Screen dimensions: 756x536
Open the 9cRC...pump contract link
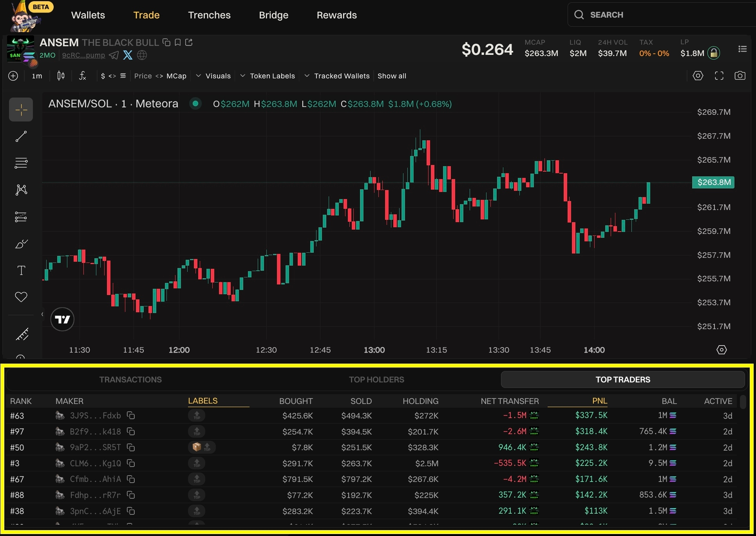(83, 55)
